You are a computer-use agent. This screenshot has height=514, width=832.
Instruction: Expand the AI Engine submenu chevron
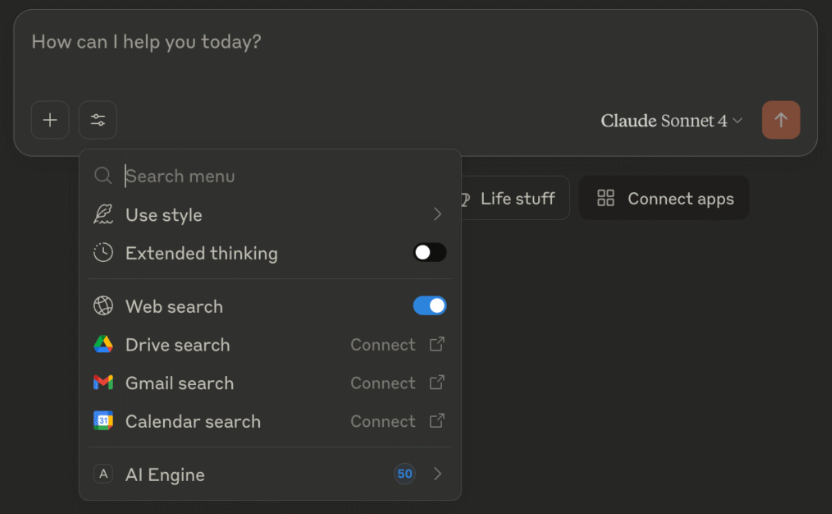tap(437, 474)
